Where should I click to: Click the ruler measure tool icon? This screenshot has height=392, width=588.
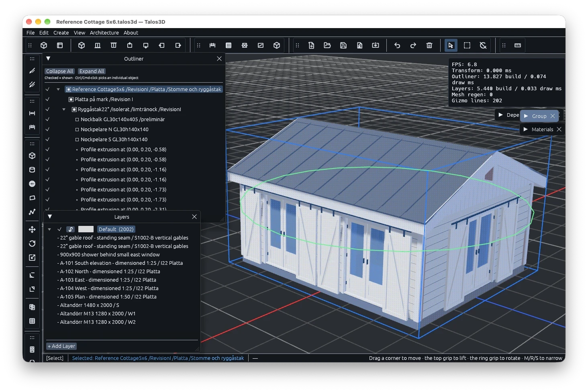[518, 45]
